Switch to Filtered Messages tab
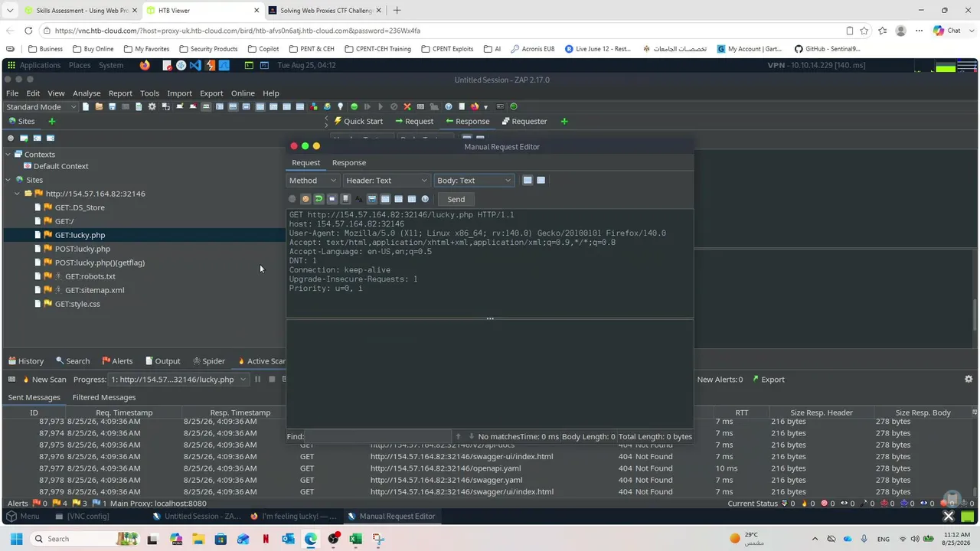The width and height of the screenshot is (980, 551). coord(104,397)
